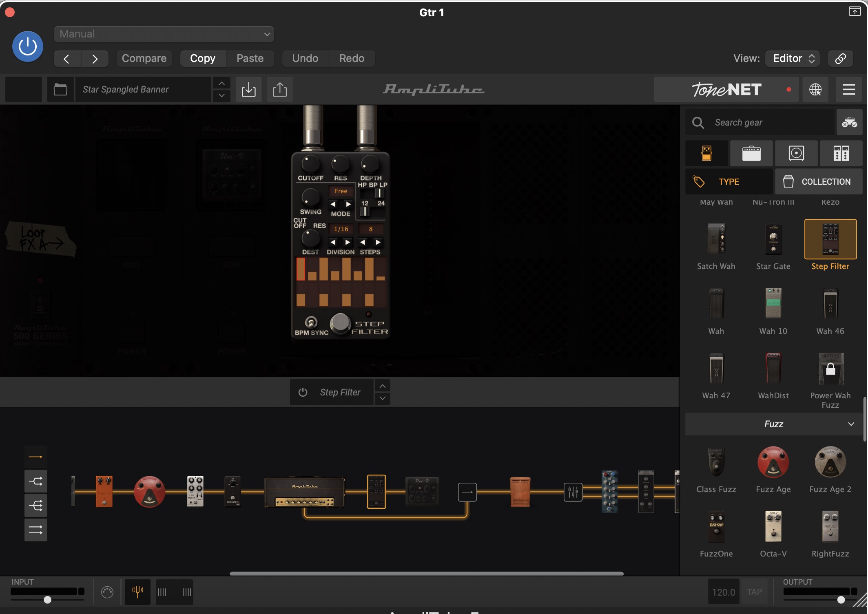This screenshot has width=868, height=614.
Task: Switch to the TYPE filter tab
Action: [x=729, y=181]
